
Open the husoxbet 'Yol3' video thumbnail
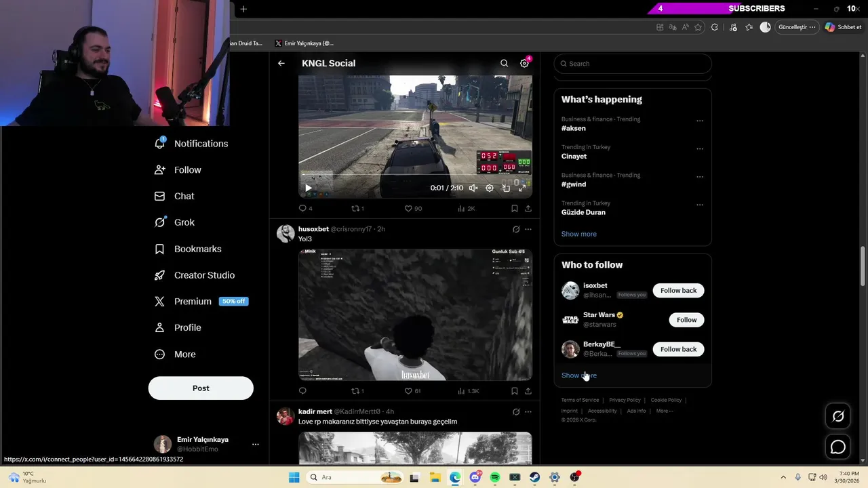(x=415, y=314)
